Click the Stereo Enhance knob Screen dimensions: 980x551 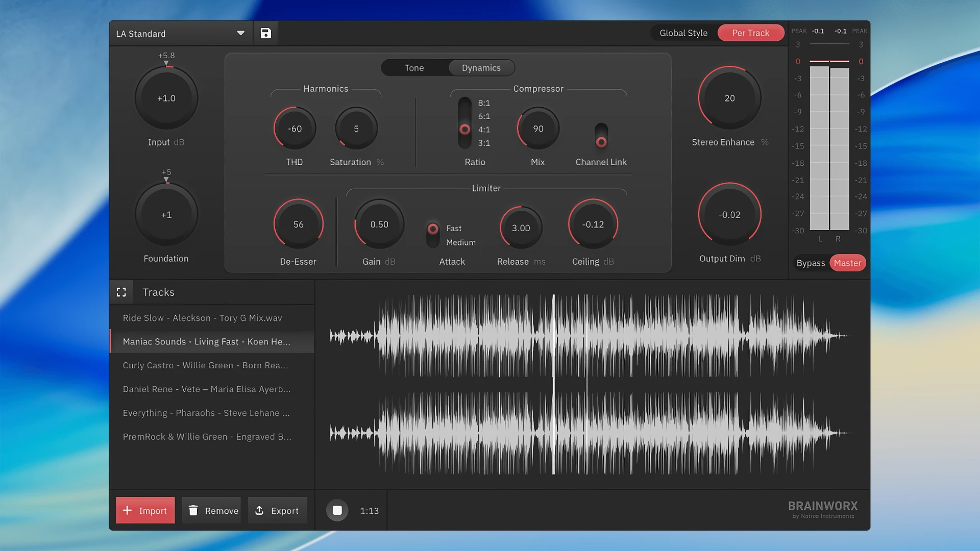[x=729, y=98]
